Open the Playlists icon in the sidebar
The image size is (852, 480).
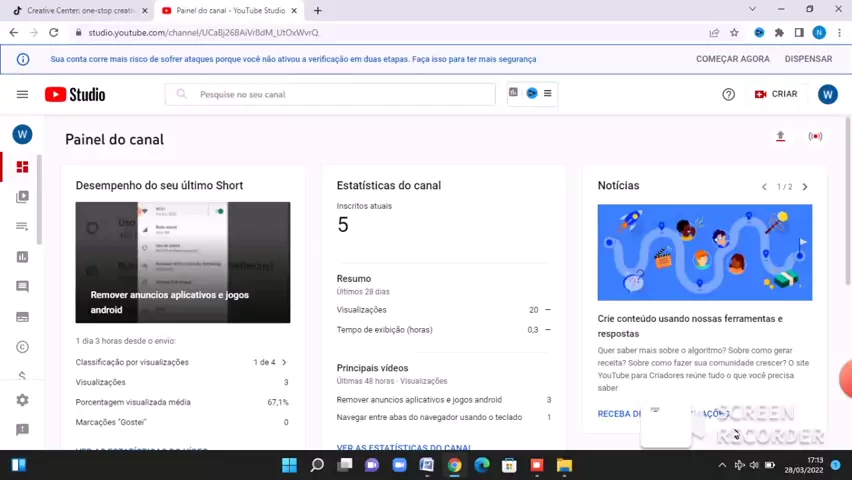(22, 226)
